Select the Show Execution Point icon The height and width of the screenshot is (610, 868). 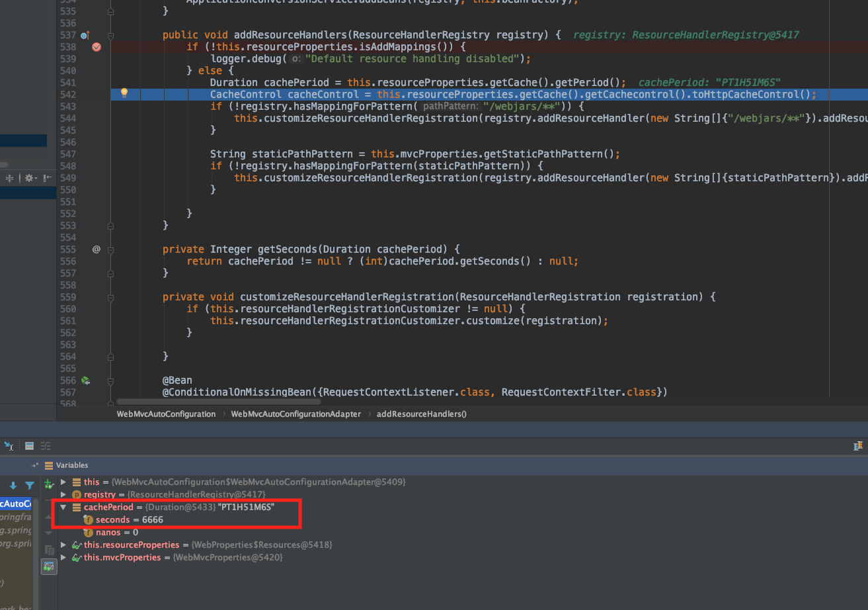click(x=8, y=447)
